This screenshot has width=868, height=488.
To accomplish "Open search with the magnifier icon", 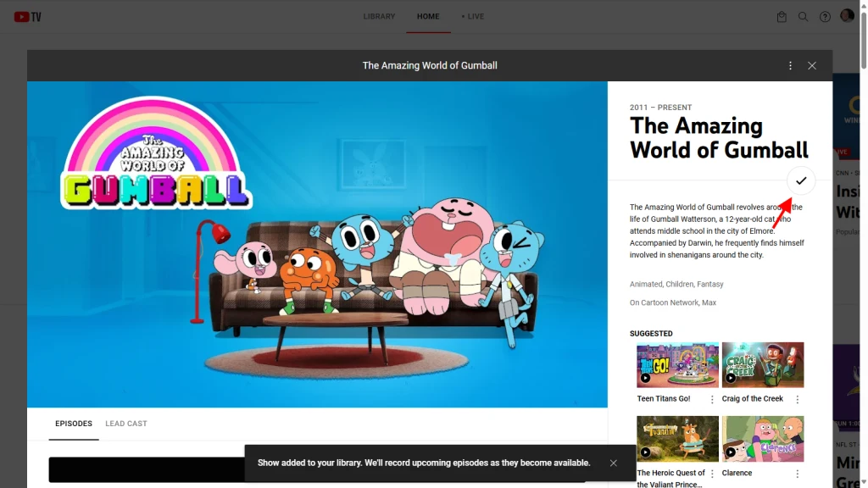I will click(x=803, y=16).
